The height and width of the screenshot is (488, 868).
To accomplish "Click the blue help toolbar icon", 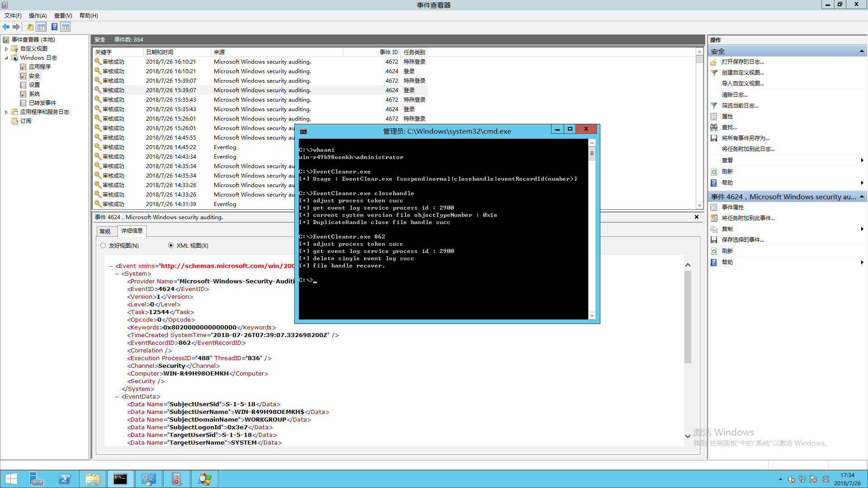I will click(x=54, y=27).
